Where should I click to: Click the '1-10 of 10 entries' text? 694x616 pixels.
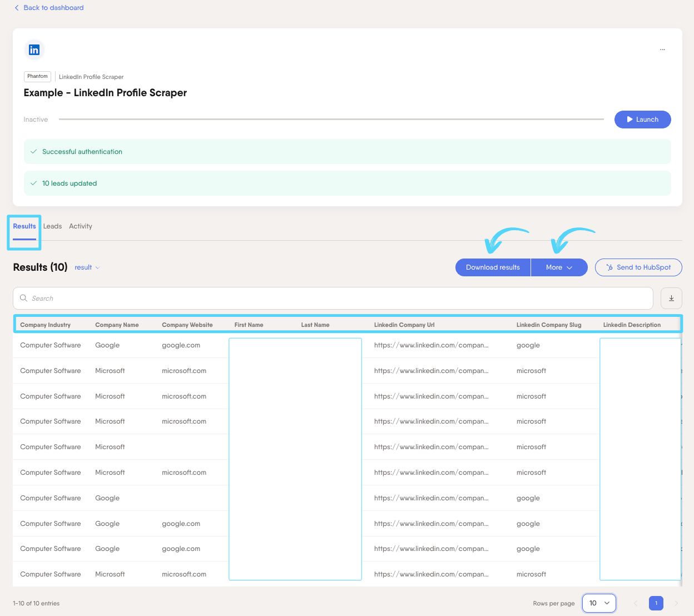click(36, 603)
